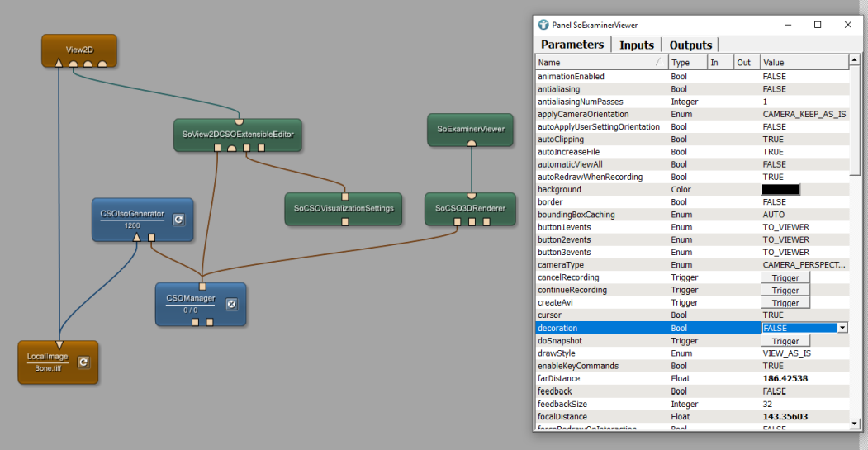Toggle the border FALSE value cell
The width and height of the screenshot is (868, 450).
pos(804,202)
